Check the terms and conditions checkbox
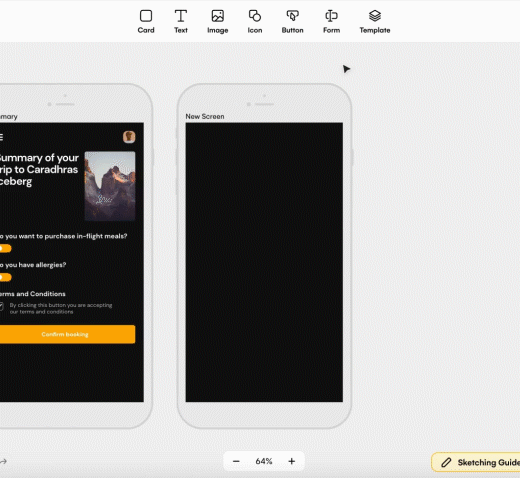520x478 pixels. (x=1, y=306)
